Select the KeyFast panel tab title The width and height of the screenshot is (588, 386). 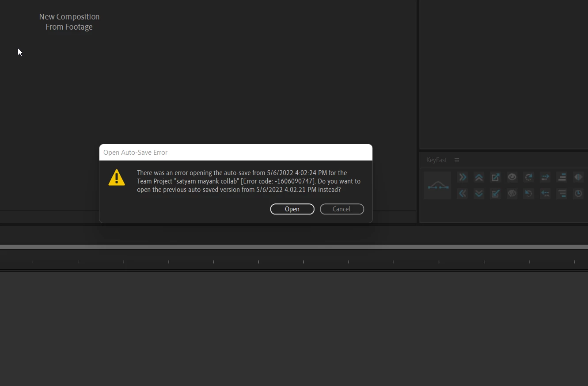tap(436, 160)
